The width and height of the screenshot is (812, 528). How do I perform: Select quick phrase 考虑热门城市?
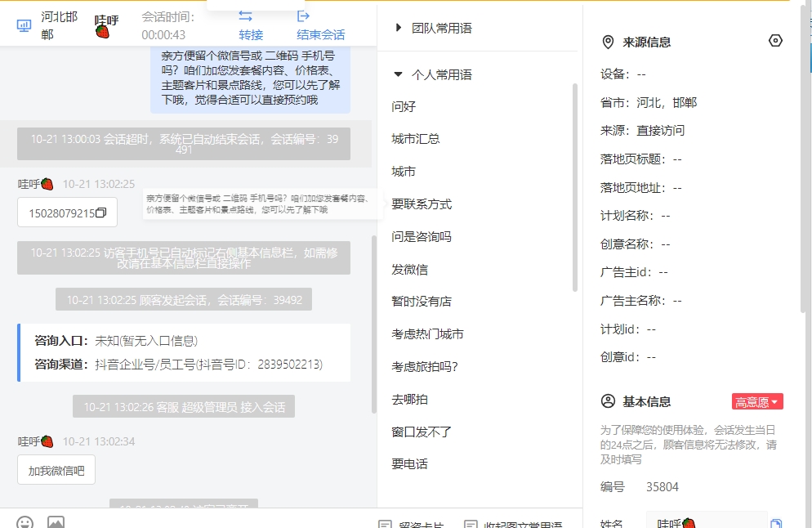(427, 334)
